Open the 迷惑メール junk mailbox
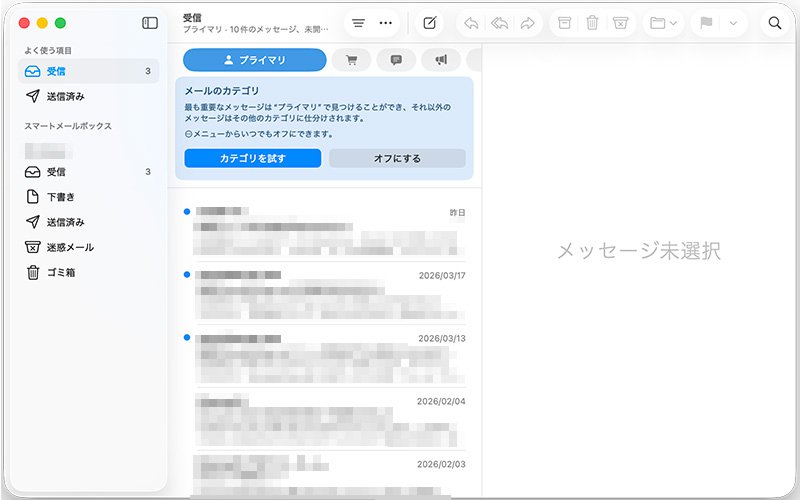Viewport: 800px width, 500px height. point(89,247)
